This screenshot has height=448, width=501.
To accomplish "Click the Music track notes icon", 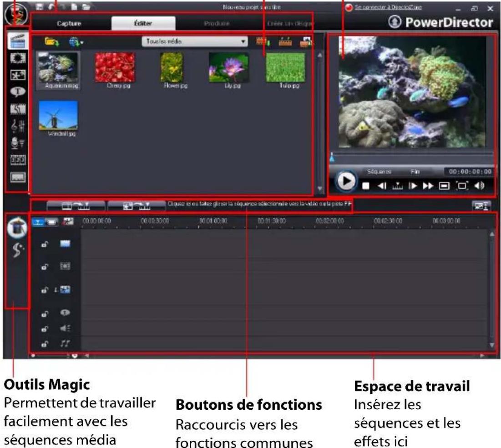I will point(65,343).
